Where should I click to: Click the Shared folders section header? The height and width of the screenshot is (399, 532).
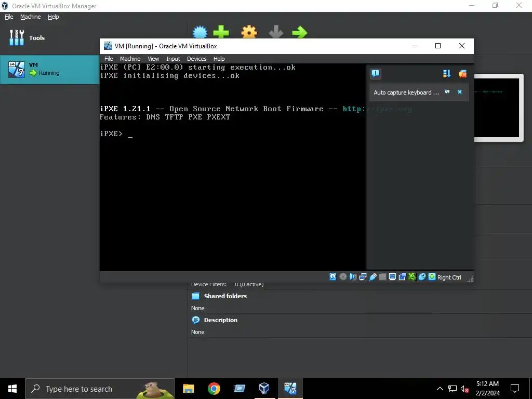click(225, 296)
